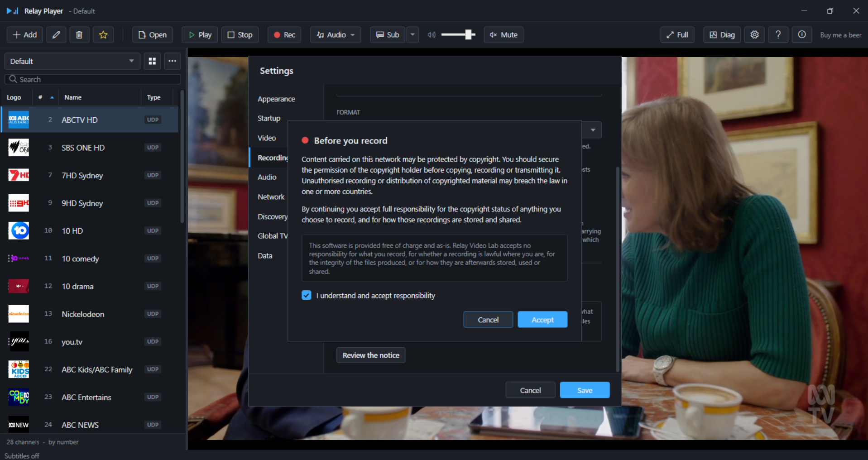Open the Network settings tab
The height and width of the screenshot is (460, 868).
pos(271,197)
